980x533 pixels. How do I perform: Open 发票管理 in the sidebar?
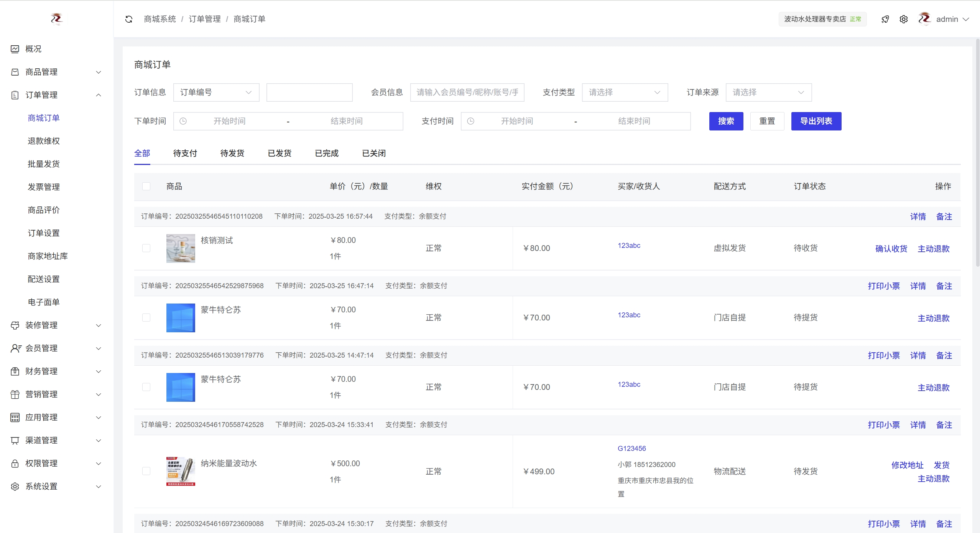tap(44, 187)
